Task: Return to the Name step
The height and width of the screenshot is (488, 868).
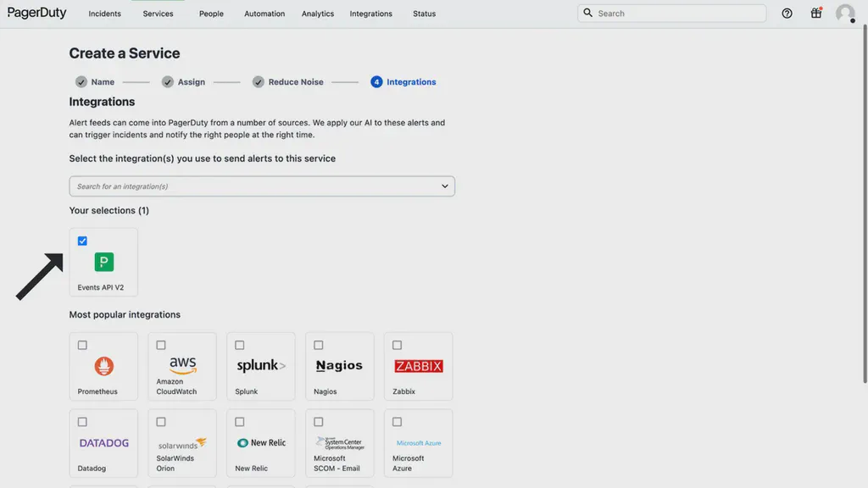Action: click(x=94, y=81)
